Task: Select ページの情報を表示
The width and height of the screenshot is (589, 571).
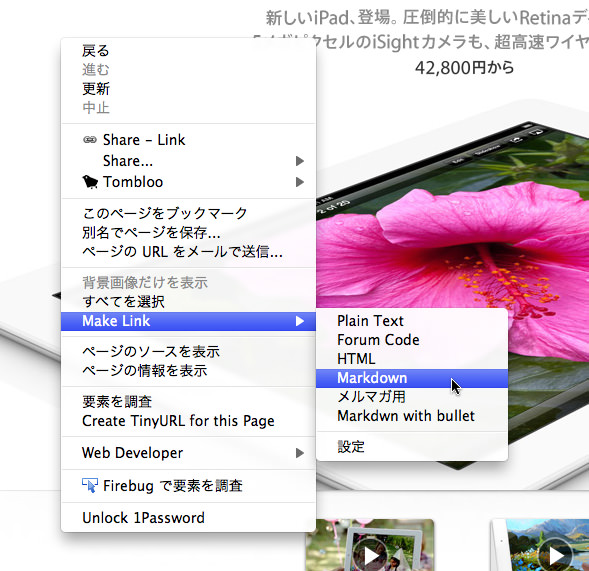Action: [188, 371]
